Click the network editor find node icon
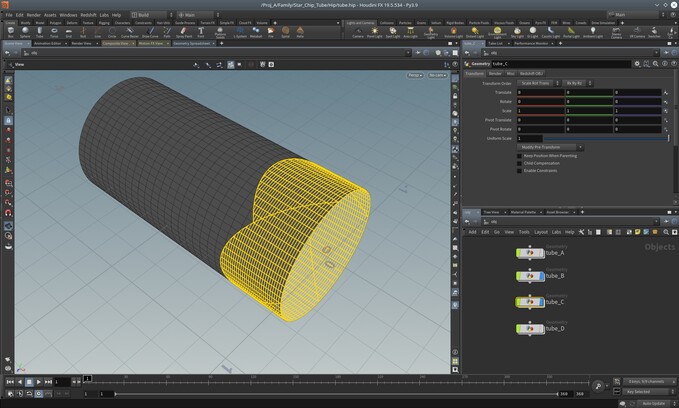The image size is (679, 408). point(666,232)
